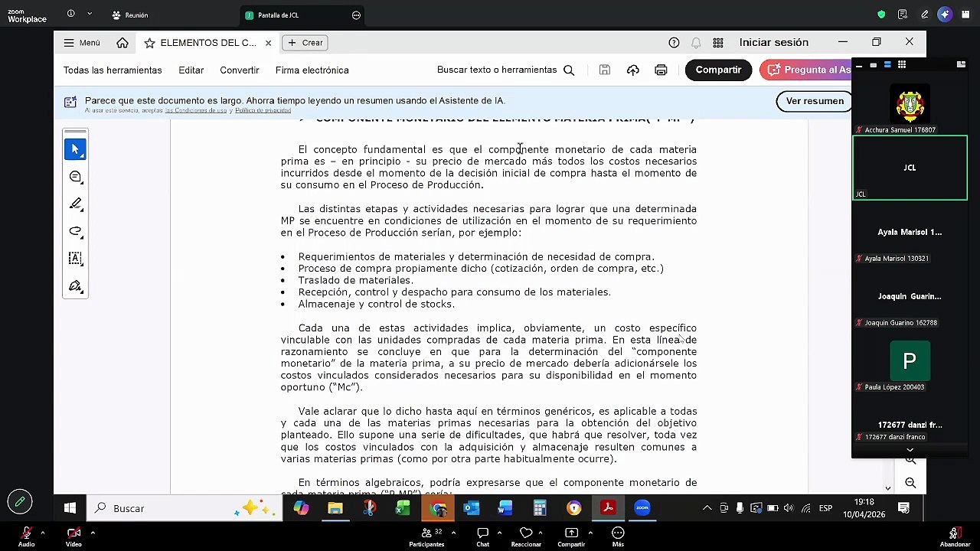Star the ELEMENTOS DEL C... document tab
This screenshot has width=980, height=551.
(149, 43)
